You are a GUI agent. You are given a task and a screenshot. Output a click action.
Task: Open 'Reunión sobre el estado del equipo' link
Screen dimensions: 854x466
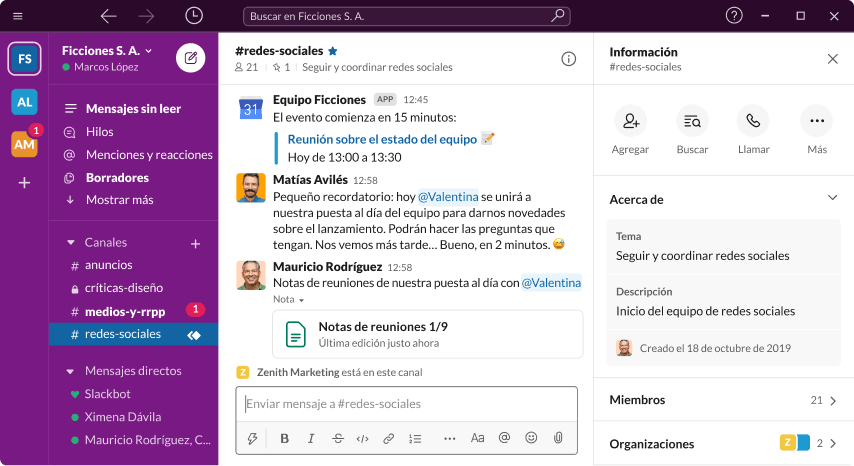coord(382,139)
